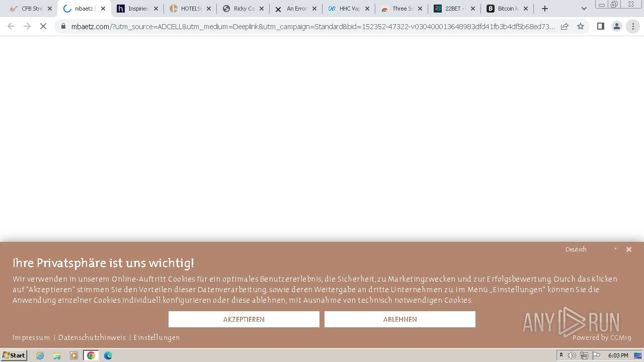Image resolution: width=644 pixels, height=362 pixels.
Task: Open Action Center flag icon
Action: pyautogui.click(x=596, y=355)
